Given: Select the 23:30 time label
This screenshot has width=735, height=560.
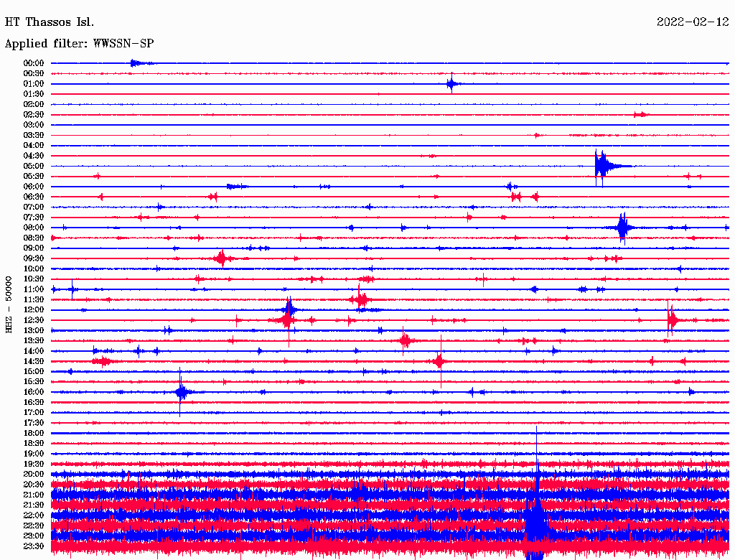Looking at the screenshot, I should pos(33,546).
